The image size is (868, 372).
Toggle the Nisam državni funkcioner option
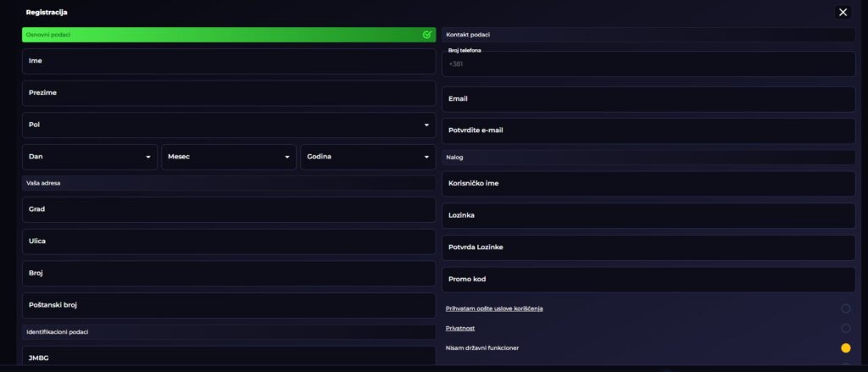[845, 348]
